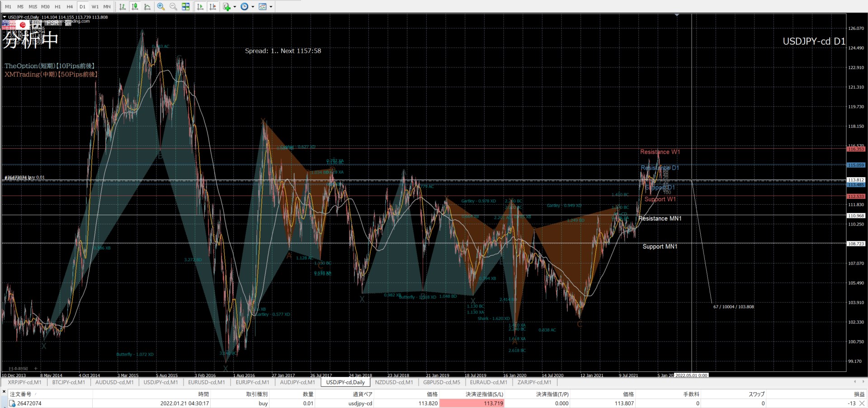Switch to candlestick chart display
This screenshot has height=408, width=868.
(135, 7)
